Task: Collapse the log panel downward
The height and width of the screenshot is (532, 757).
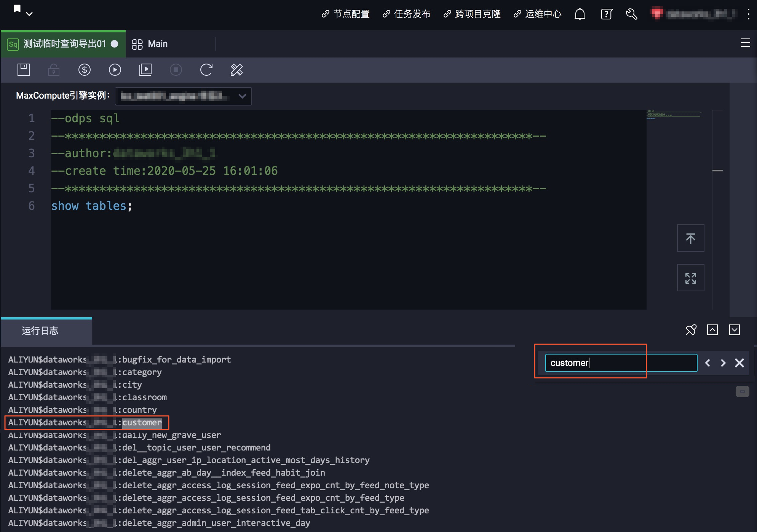Action: click(x=734, y=330)
